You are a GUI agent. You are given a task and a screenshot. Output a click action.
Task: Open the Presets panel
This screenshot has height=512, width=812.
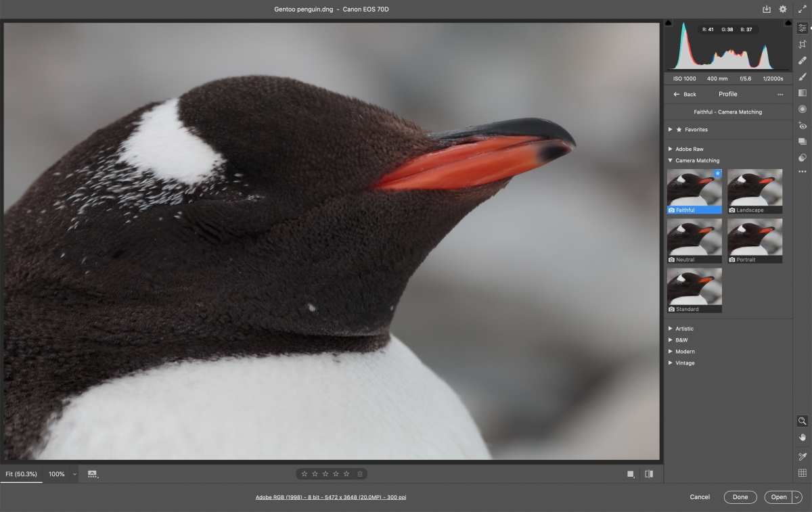pos(803,142)
